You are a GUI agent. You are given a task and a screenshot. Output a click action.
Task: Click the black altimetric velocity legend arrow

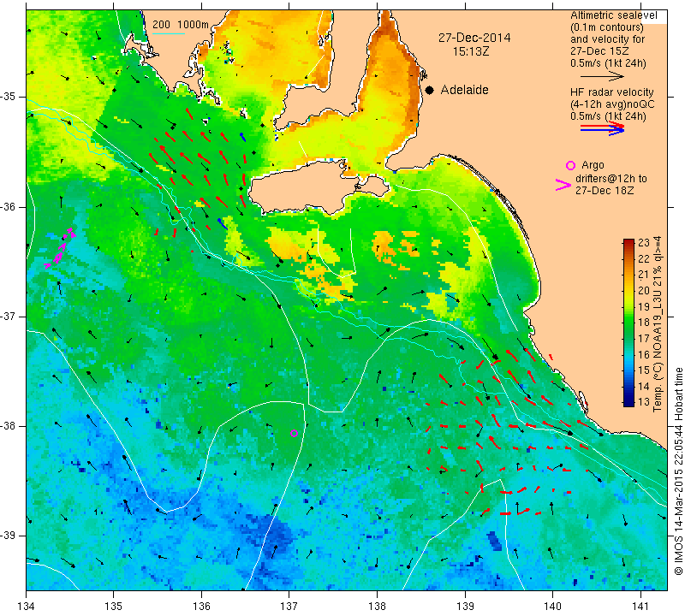pyautogui.click(x=603, y=76)
